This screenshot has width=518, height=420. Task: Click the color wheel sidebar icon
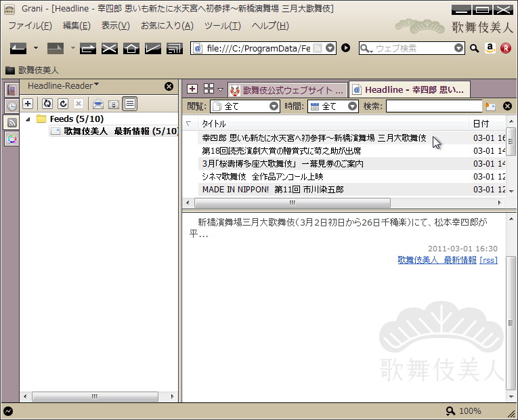tap(12, 139)
